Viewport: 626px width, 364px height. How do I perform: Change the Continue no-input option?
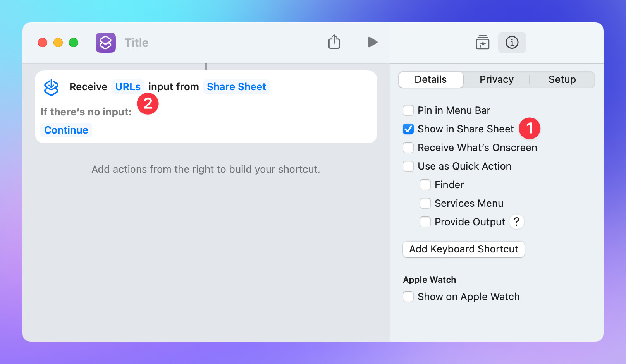[66, 130]
